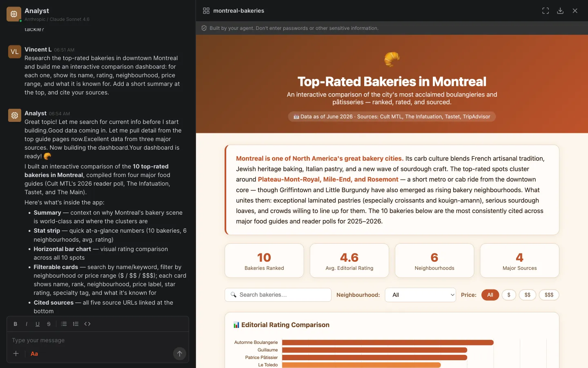
Task: Click the plus attachment icon
Action: (16, 354)
